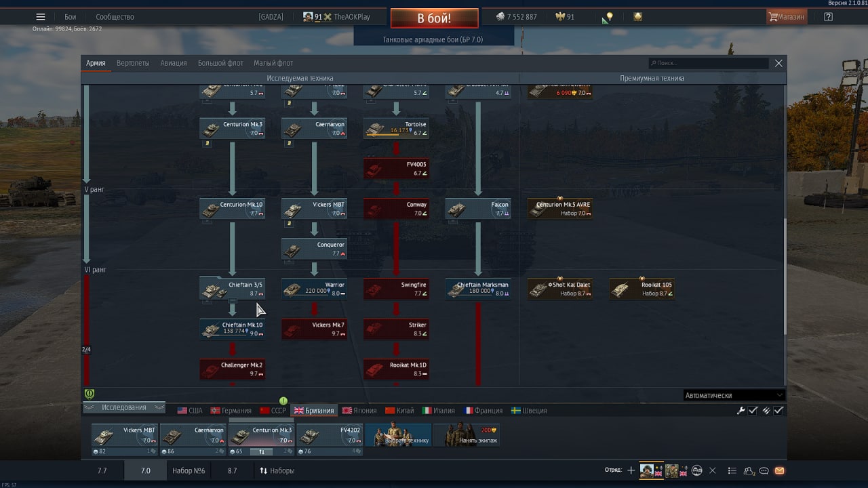Screen dimensions: 868x488
Task: Click the lightbulb hints icon
Action: coord(609,17)
